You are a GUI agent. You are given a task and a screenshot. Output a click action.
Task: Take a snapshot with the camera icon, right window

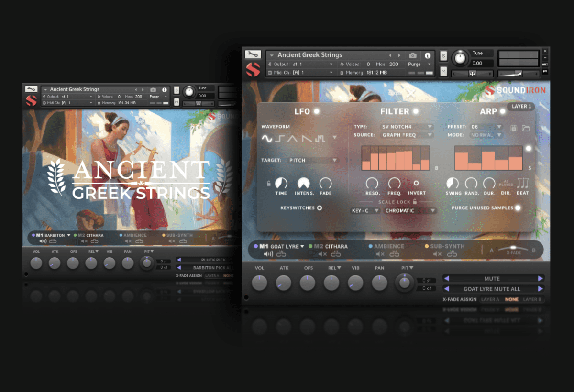coord(413,55)
